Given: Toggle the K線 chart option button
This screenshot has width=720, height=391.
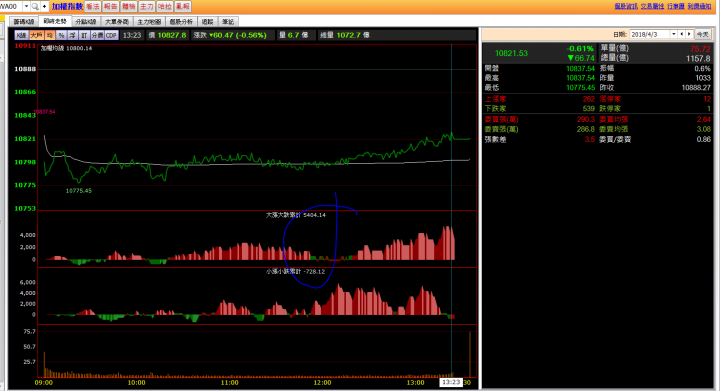Looking at the screenshot, I should (21, 35).
